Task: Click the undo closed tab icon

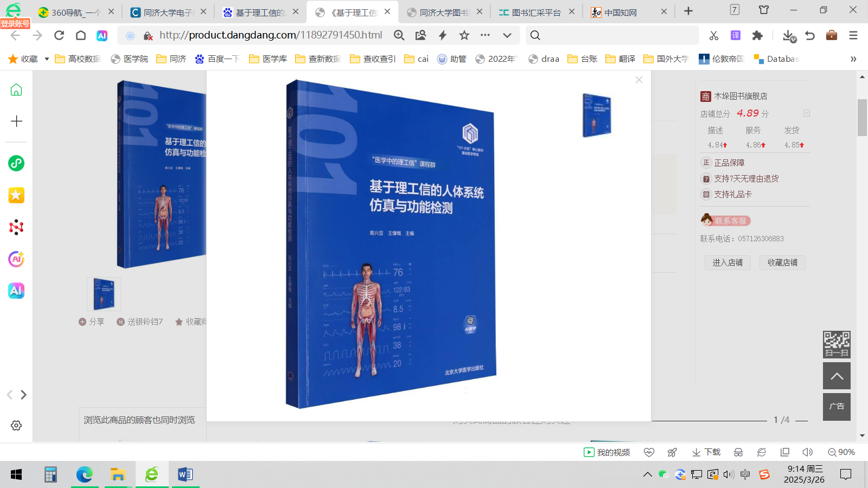Action: coord(810,35)
